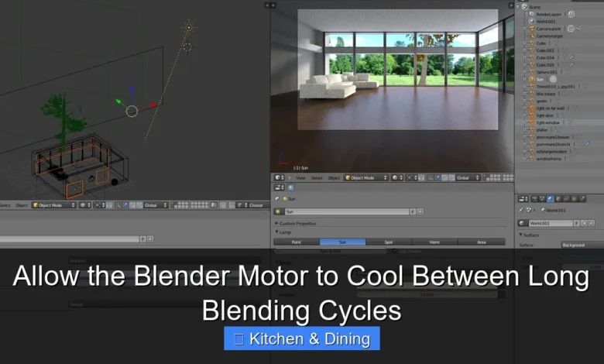Toggle the layer buttons grid in the render viewport header
Screen dimensions: 604x364
(499, 177)
